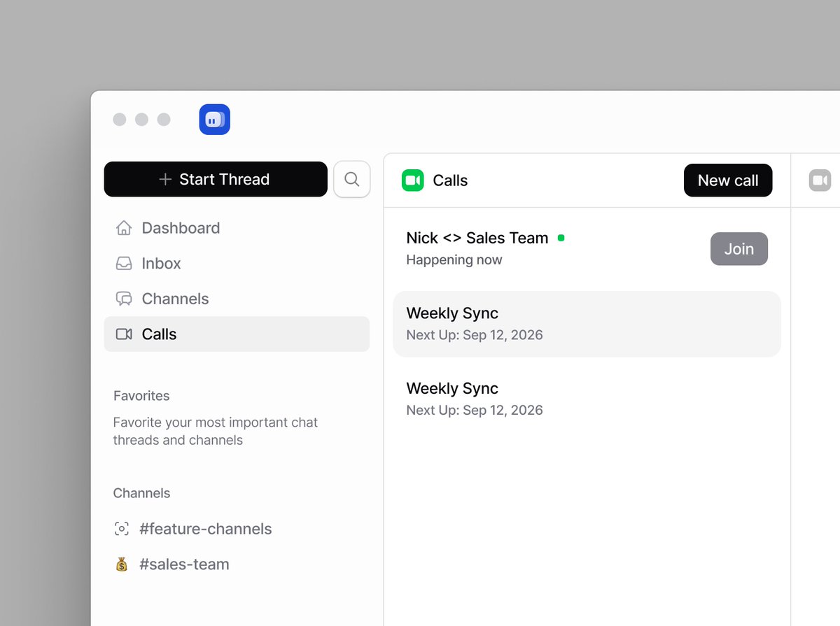Go to Inbox
Image resolution: width=840 pixels, height=626 pixels.
tap(237, 264)
